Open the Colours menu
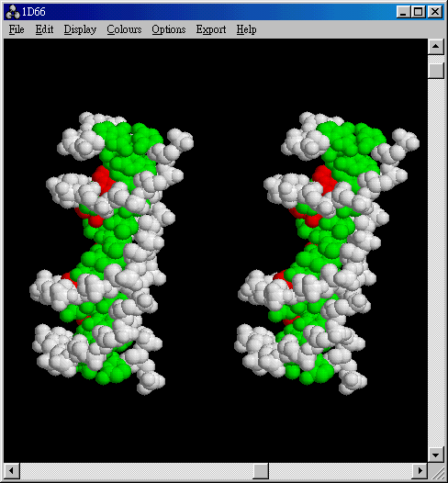This screenshot has width=448, height=483. tap(124, 29)
